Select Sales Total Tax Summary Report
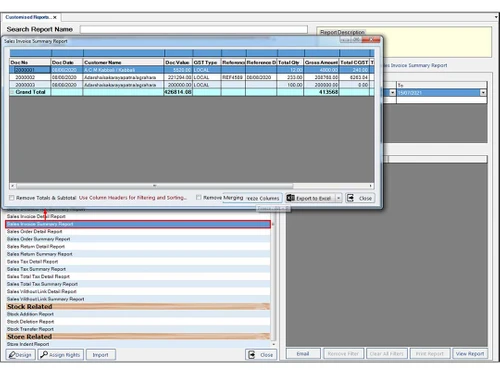The image size is (500, 375). (x=138, y=284)
